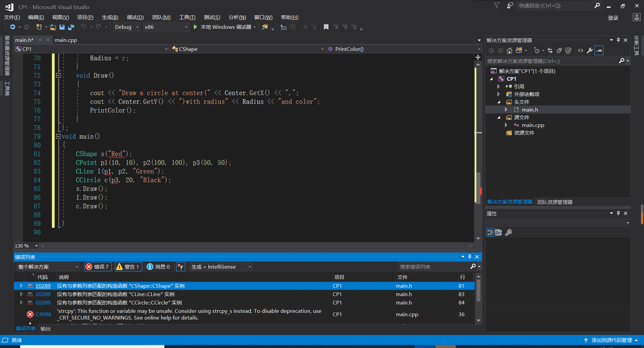644x348 pixels.
Task: Toggle the Preview Selected Items button in Solution Explorer
Action: pyautogui.click(x=599, y=51)
